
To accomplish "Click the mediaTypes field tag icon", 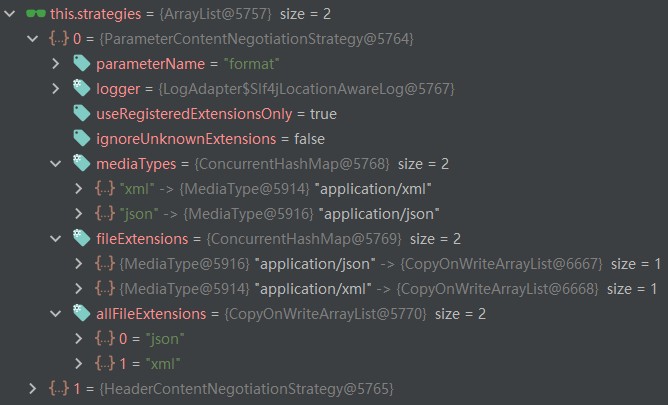I will coord(82,163).
